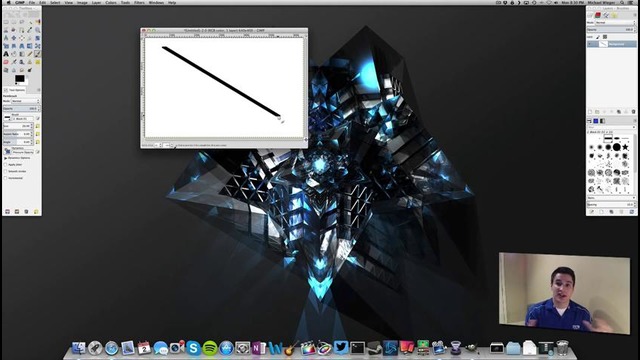
Task: Pick the star-shaped brush
Action: (x=625, y=147)
